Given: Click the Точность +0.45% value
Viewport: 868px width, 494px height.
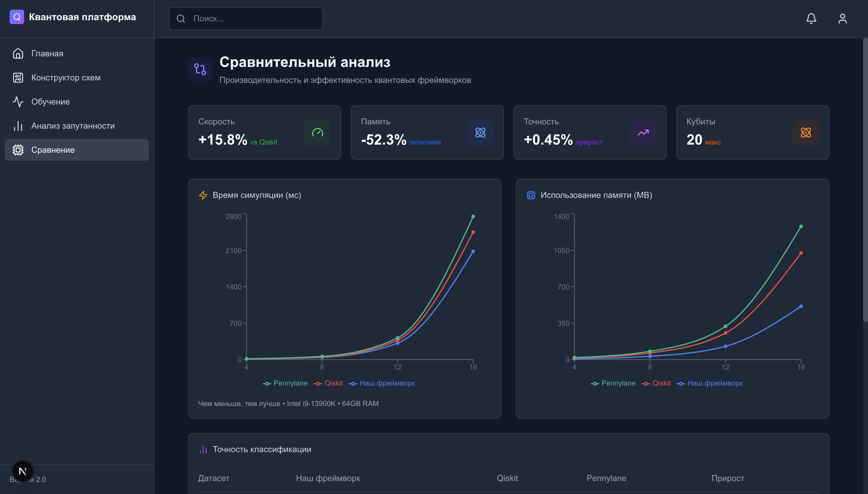Looking at the screenshot, I should (x=548, y=140).
